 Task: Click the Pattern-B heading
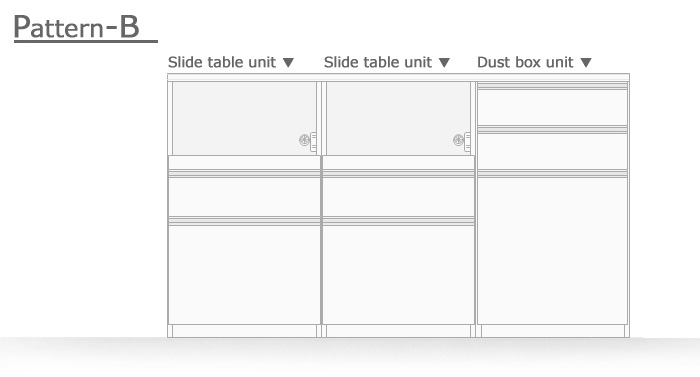[x=76, y=27]
